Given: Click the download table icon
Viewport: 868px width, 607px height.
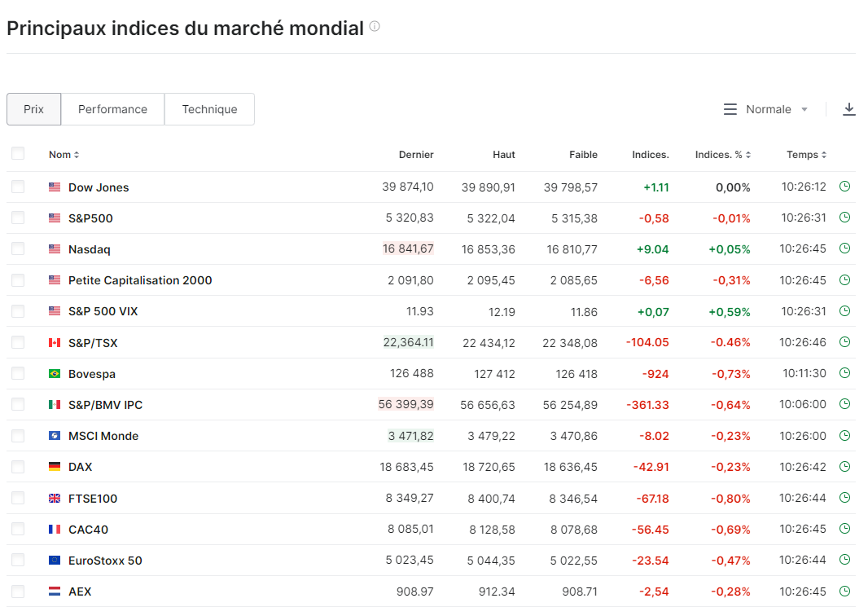Looking at the screenshot, I should (849, 109).
